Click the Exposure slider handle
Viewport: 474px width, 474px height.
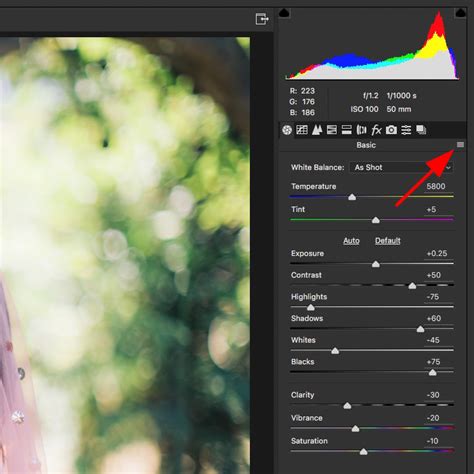[376, 264]
